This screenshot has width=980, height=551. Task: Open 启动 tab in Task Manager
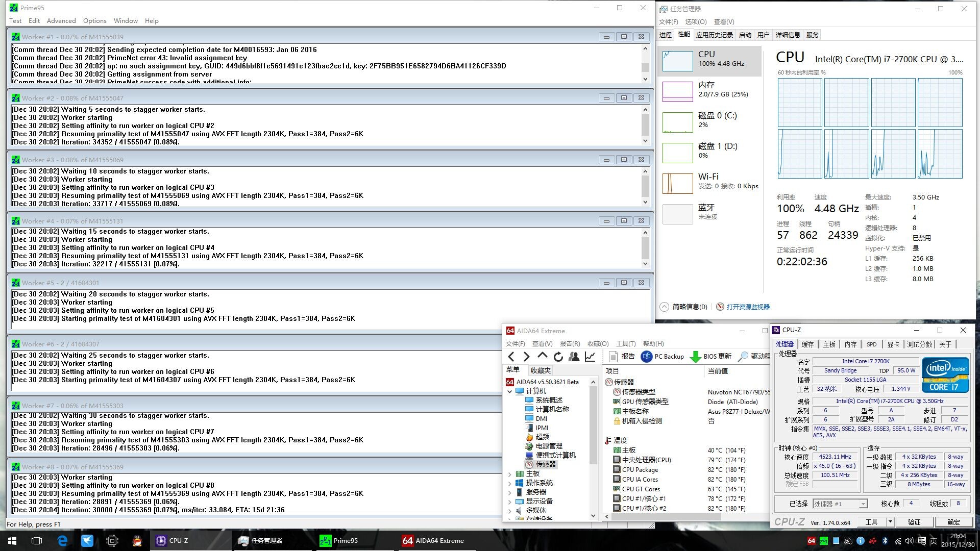click(745, 35)
